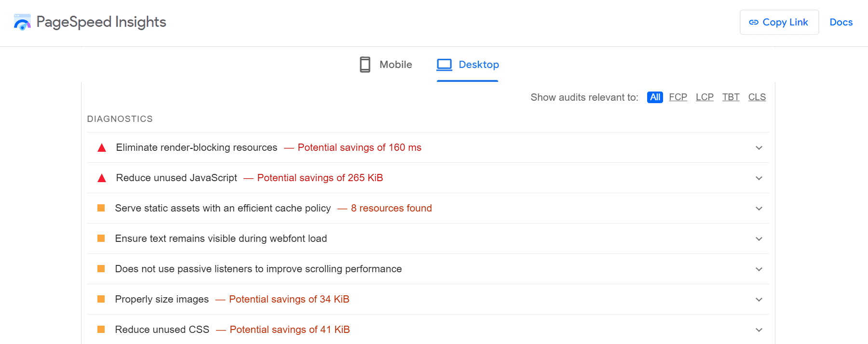Click orange square beside webfont load audit
The image size is (868, 344).
pos(101,238)
